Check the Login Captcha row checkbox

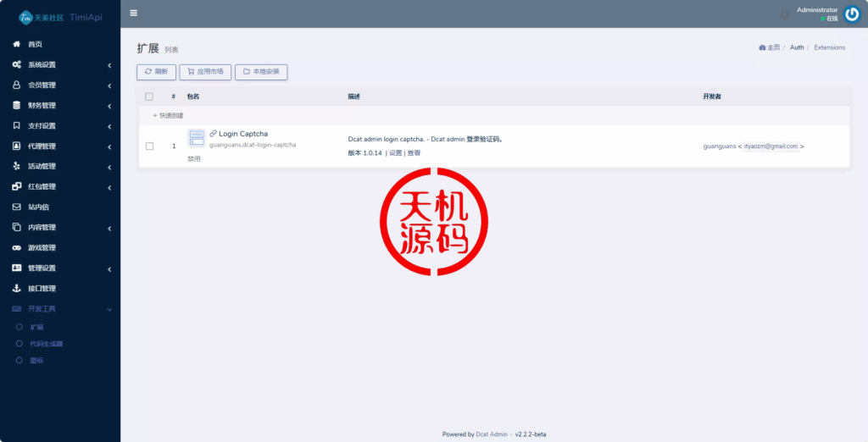149,146
